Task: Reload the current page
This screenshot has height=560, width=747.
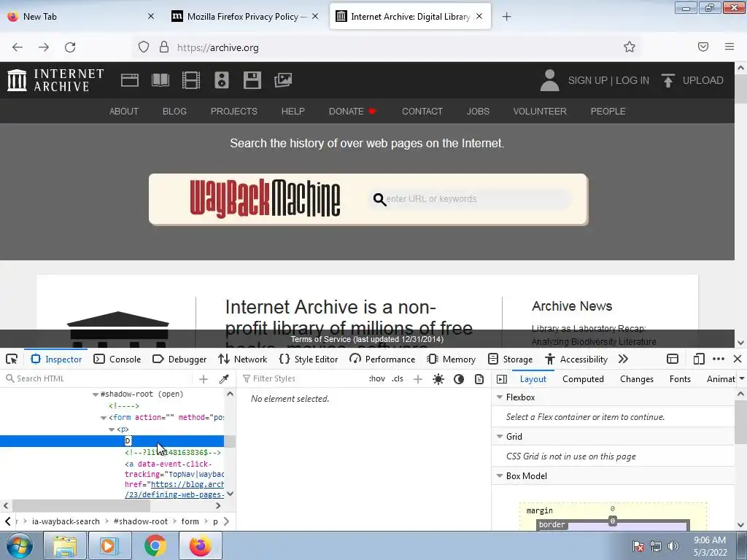Action: 70,47
